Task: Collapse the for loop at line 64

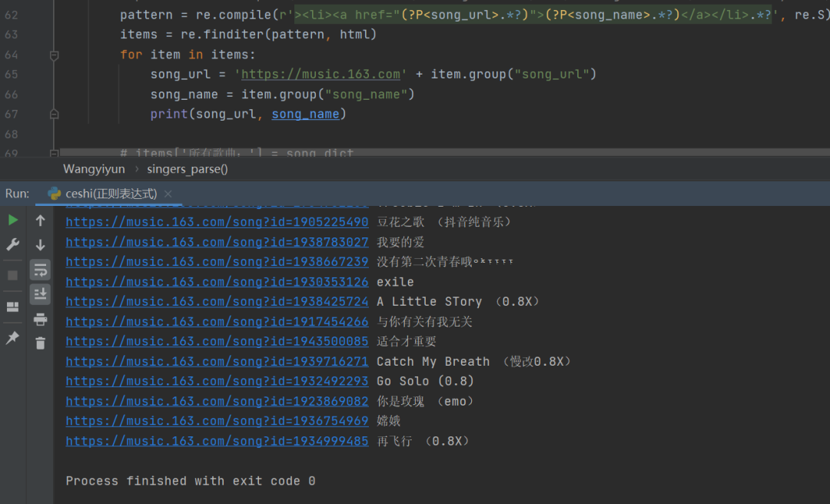Action: (54, 55)
